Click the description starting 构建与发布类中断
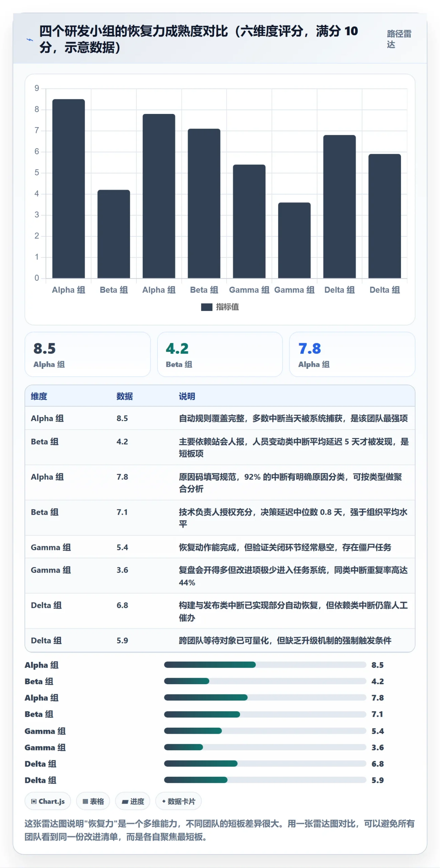440x868 pixels. click(293, 611)
